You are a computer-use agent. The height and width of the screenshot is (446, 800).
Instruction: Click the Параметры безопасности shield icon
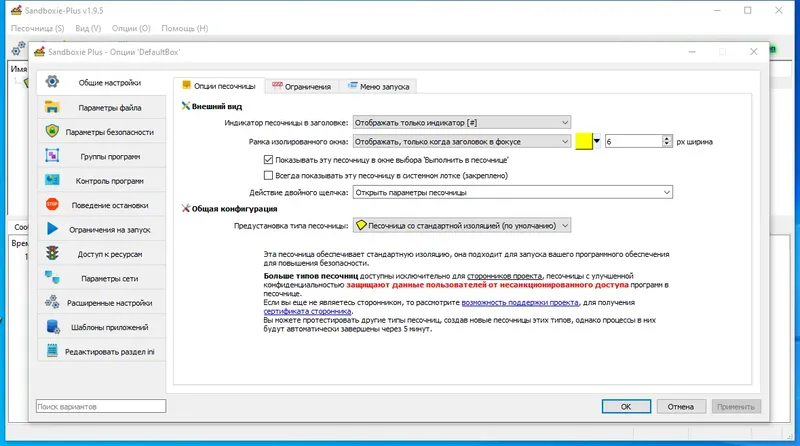pos(52,131)
